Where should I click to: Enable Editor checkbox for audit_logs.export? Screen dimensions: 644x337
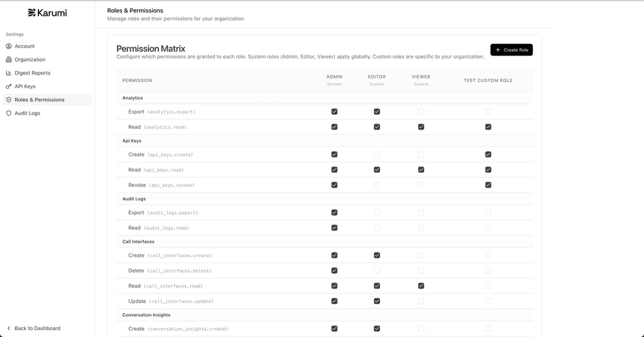point(377,213)
